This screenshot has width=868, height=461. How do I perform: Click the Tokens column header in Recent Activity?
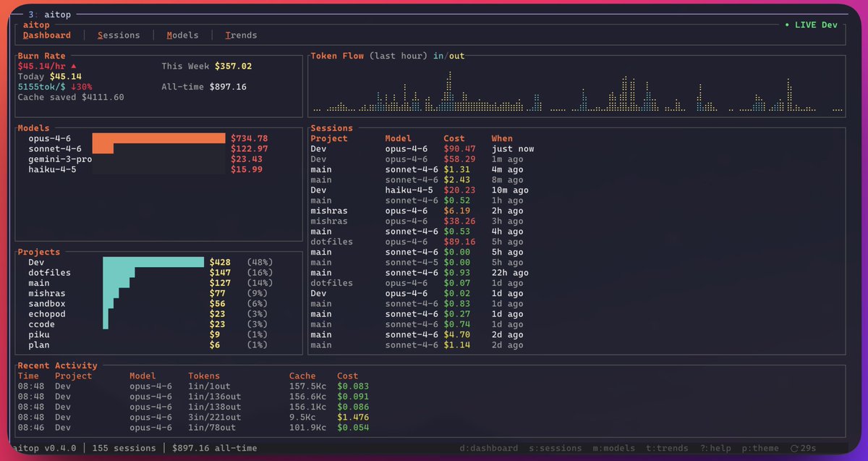(204, 376)
